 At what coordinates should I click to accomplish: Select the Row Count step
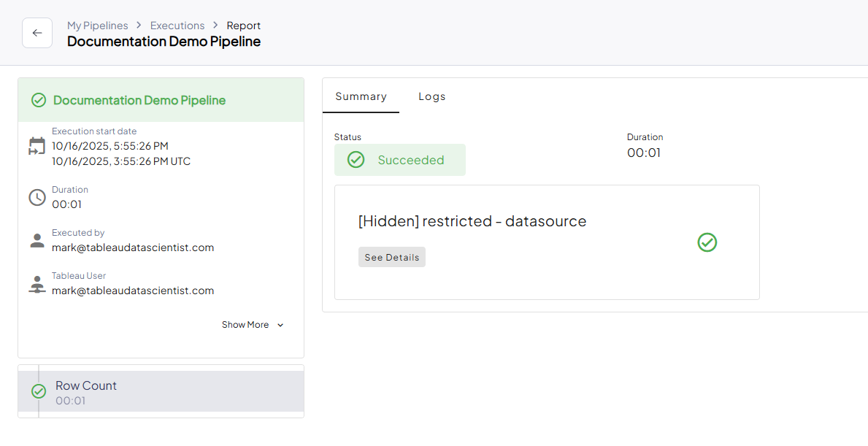click(x=161, y=391)
